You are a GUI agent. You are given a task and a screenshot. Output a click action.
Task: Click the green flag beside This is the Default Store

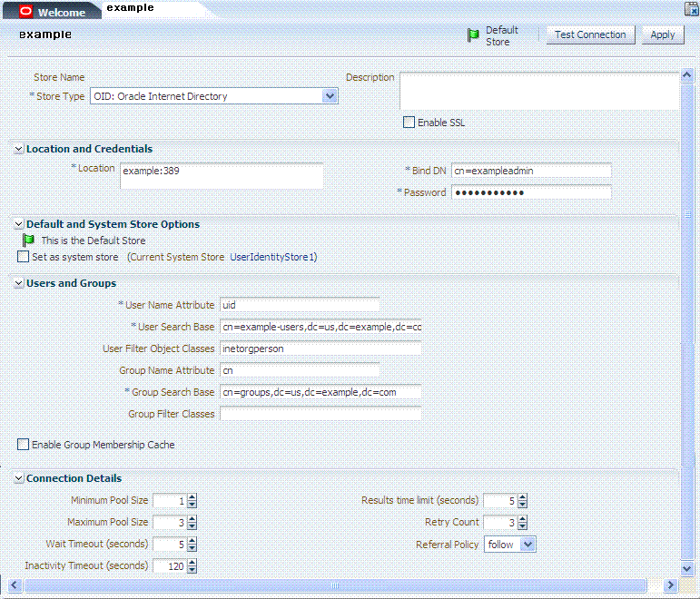28,241
